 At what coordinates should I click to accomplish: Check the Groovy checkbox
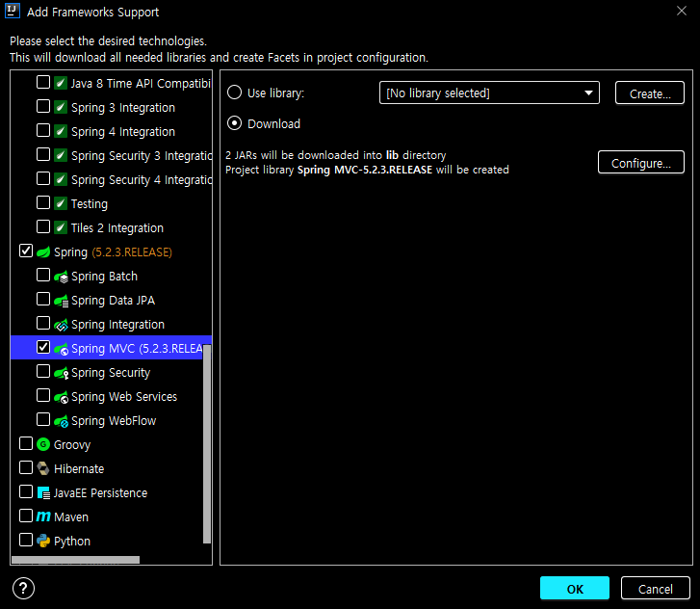(26, 443)
